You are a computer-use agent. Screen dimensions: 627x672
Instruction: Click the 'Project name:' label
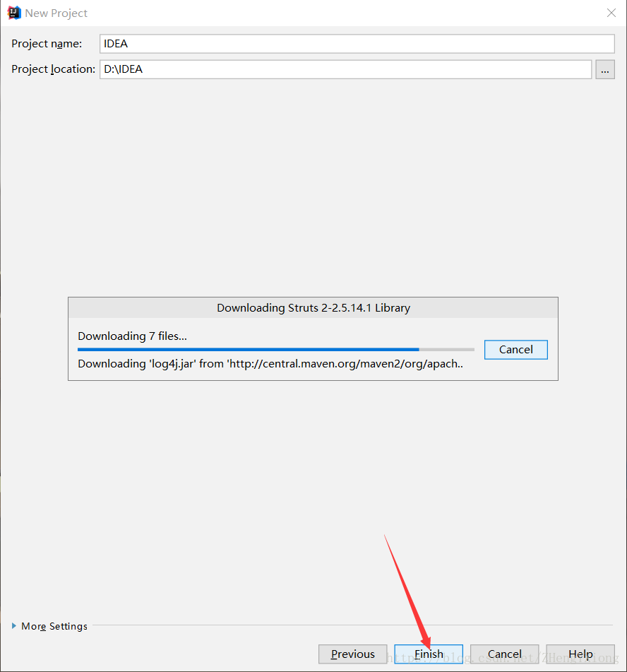pos(47,44)
